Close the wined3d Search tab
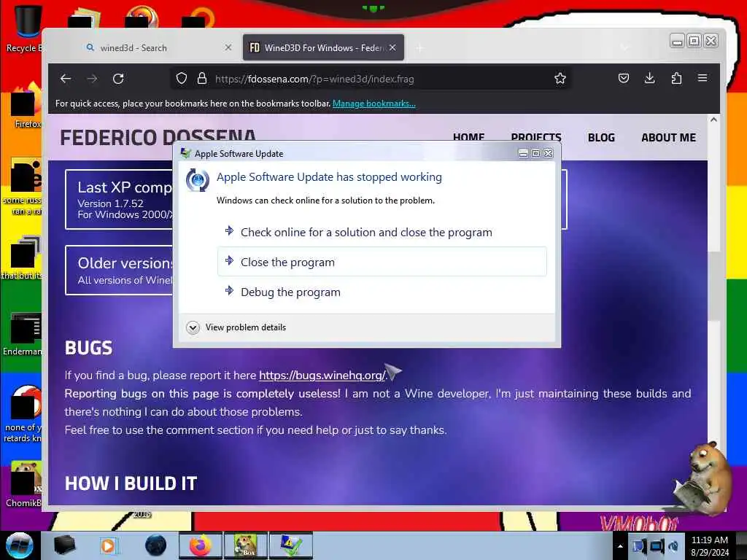Viewport: 747px width, 560px height. (x=228, y=47)
